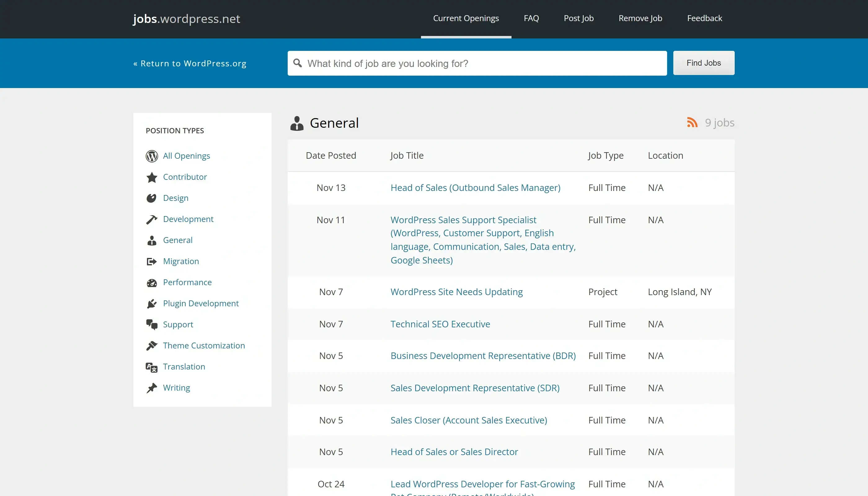Open Support via the speech bubble icon
The image size is (868, 496).
[x=152, y=325]
